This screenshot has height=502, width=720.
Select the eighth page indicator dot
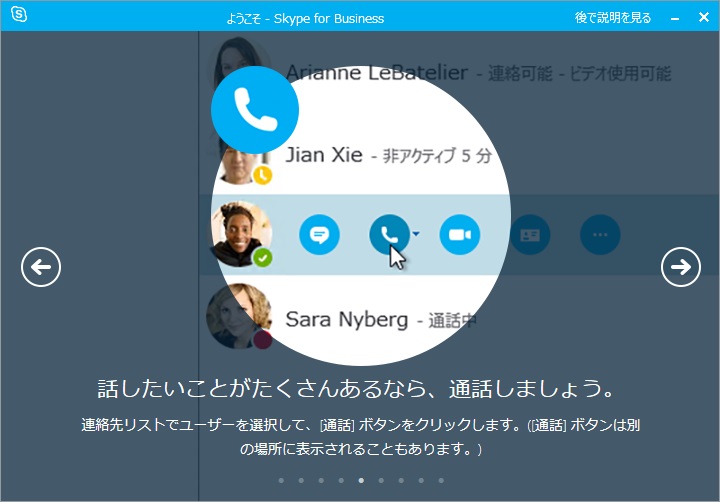click(x=421, y=480)
